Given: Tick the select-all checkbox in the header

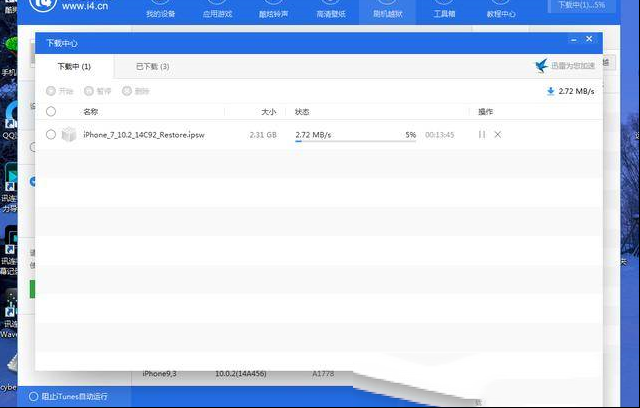Looking at the screenshot, I should tap(51, 111).
